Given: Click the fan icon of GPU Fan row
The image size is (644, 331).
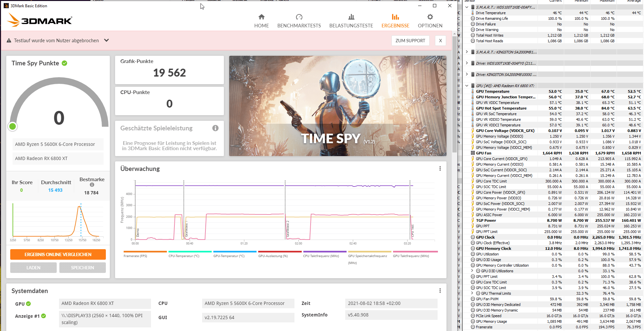Looking at the screenshot, I should click(473, 153).
